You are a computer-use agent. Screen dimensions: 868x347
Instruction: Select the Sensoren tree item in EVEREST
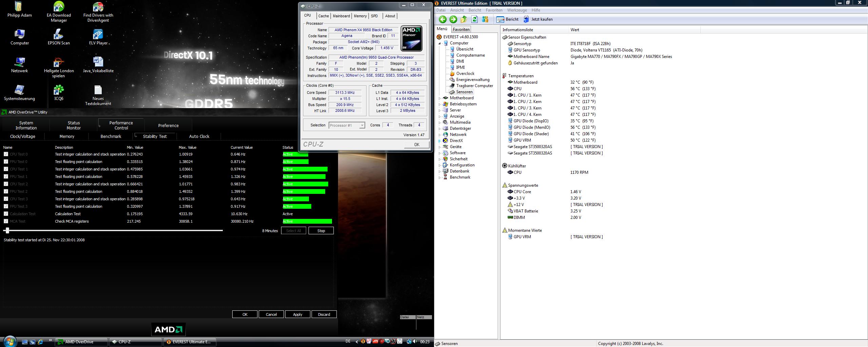(461, 92)
